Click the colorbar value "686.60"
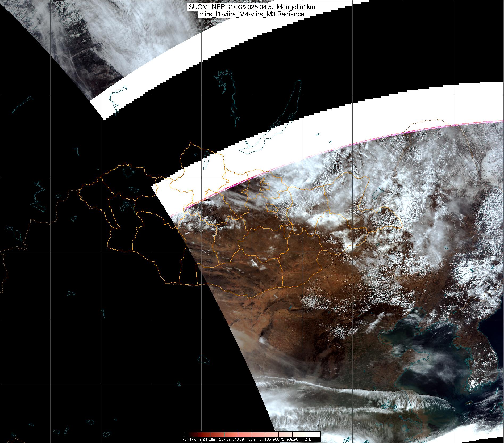 tap(293, 439)
